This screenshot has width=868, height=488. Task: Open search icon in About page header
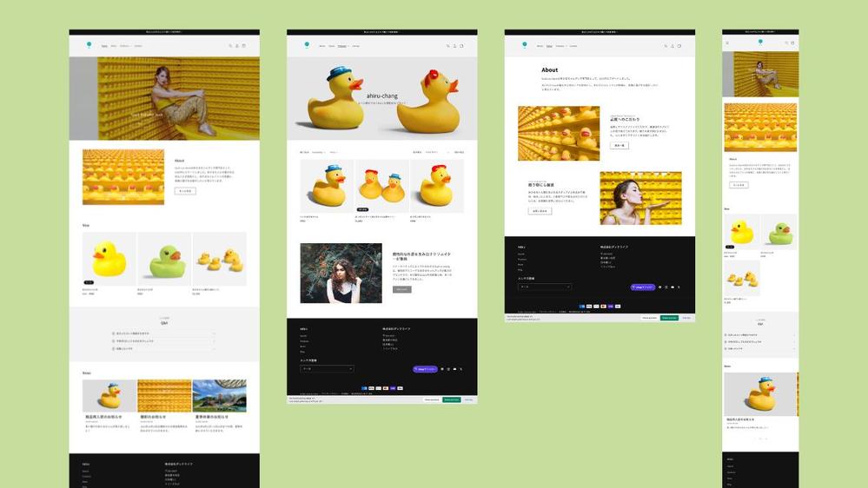(x=666, y=46)
